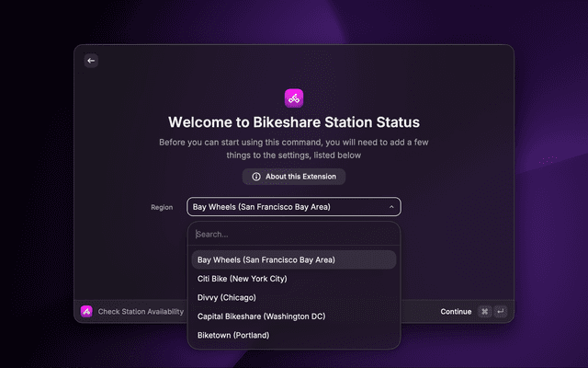588x368 pixels.
Task: Choose Biketown (Portland) region
Action: pos(233,335)
